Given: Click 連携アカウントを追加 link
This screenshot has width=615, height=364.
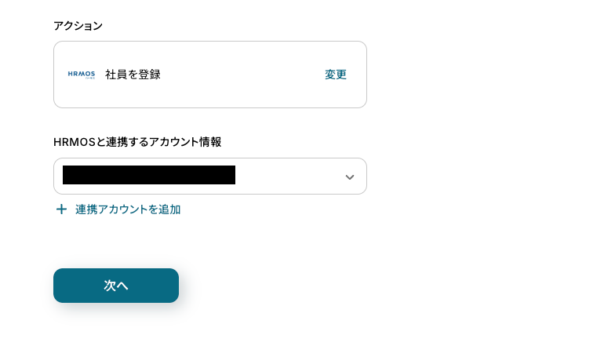Looking at the screenshot, I should pos(128,209).
